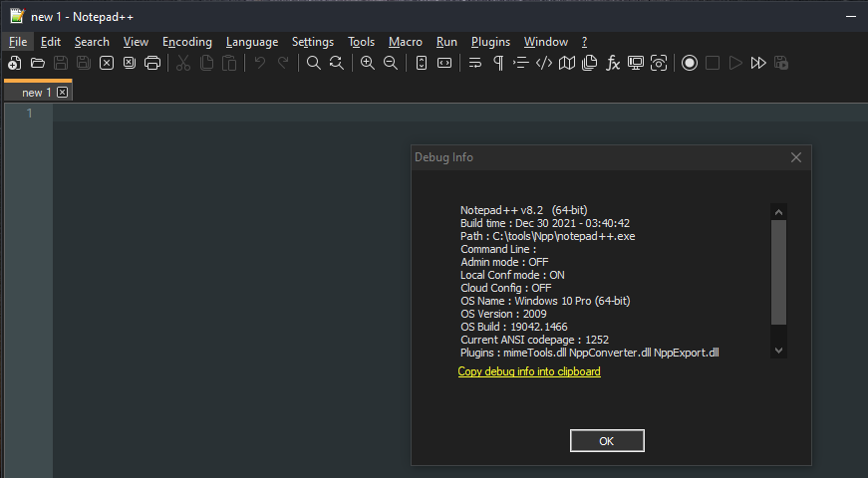Toggle word wrap toolbar icon
Screen dimensions: 868x478
pos(475,63)
